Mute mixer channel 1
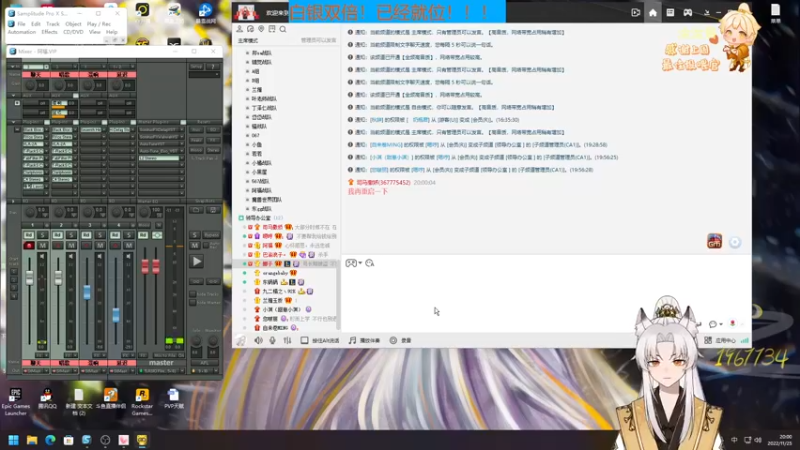800x450 pixels. pyautogui.click(x=42, y=245)
